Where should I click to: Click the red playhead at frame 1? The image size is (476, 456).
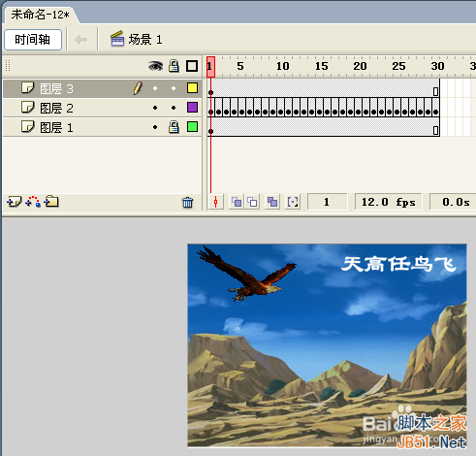click(x=210, y=67)
